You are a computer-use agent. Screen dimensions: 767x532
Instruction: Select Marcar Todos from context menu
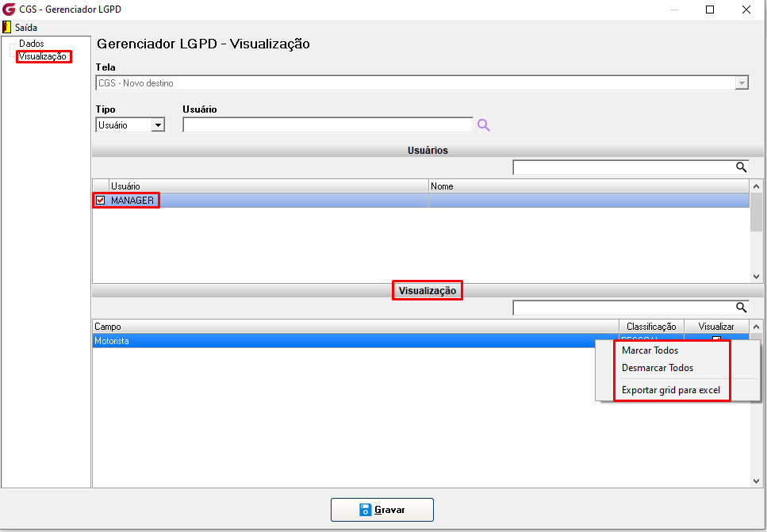click(650, 350)
